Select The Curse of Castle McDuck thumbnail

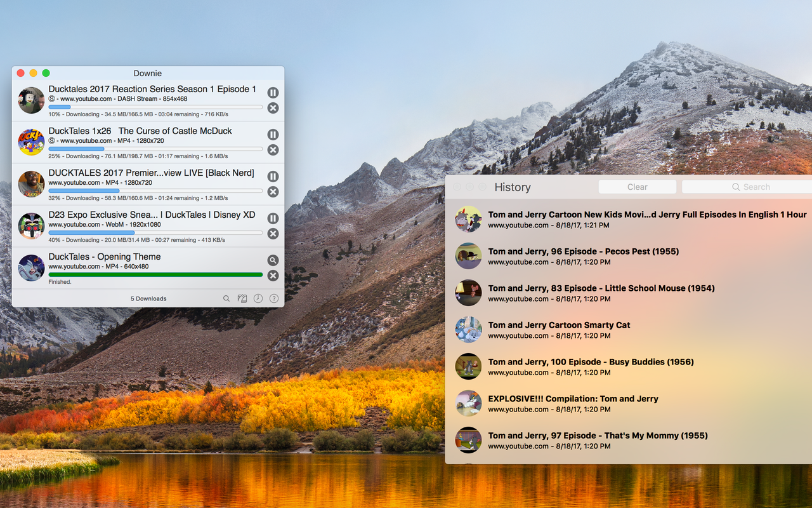pyautogui.click(x=31, y=142)
